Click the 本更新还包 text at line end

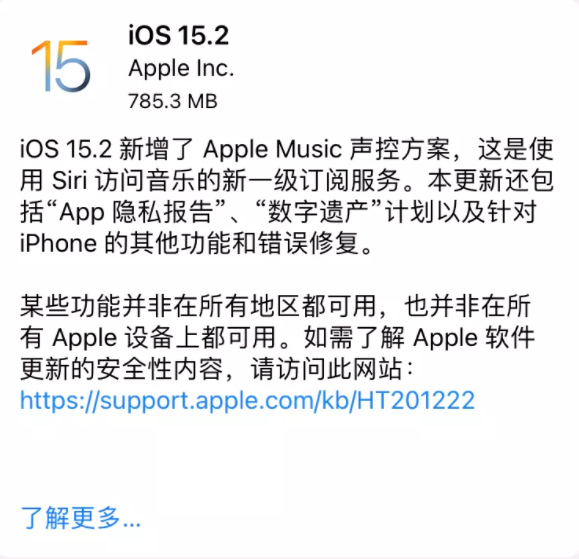click(x=490, y=181)
